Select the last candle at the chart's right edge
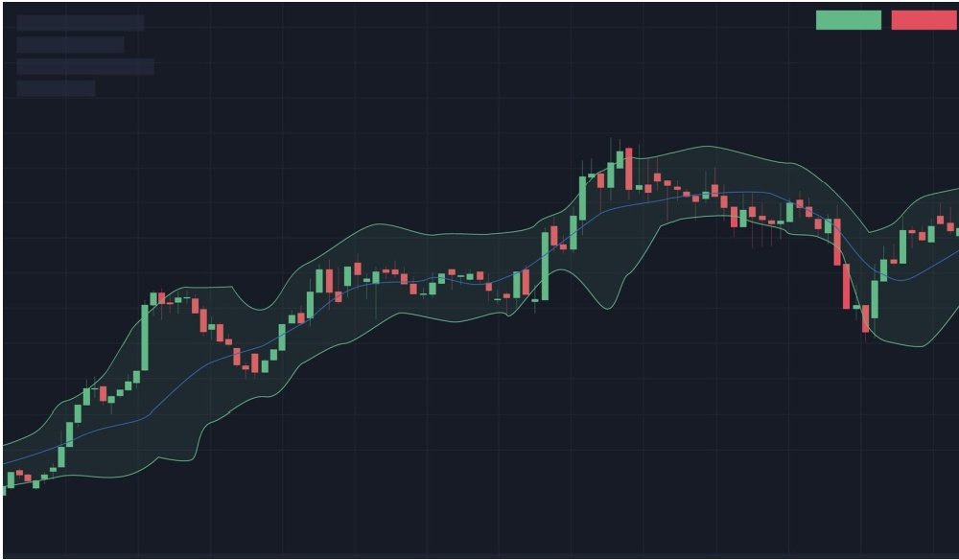 point(956,230)
